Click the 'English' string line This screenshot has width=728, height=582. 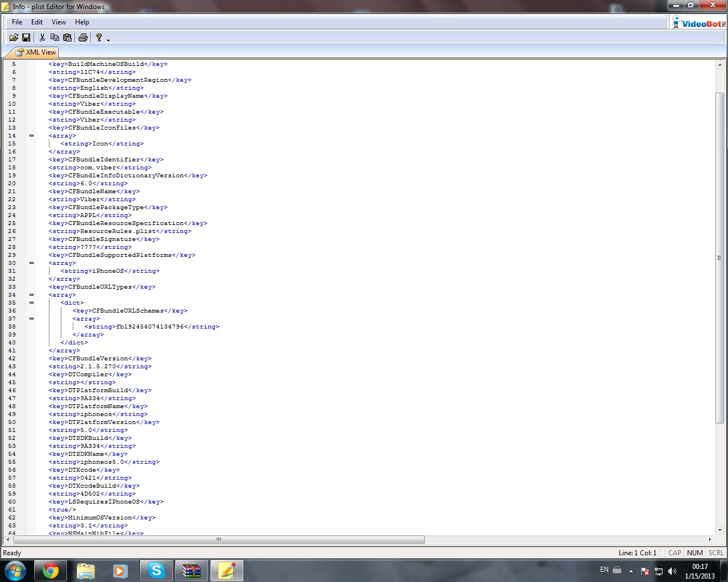[x=96, y=88]
